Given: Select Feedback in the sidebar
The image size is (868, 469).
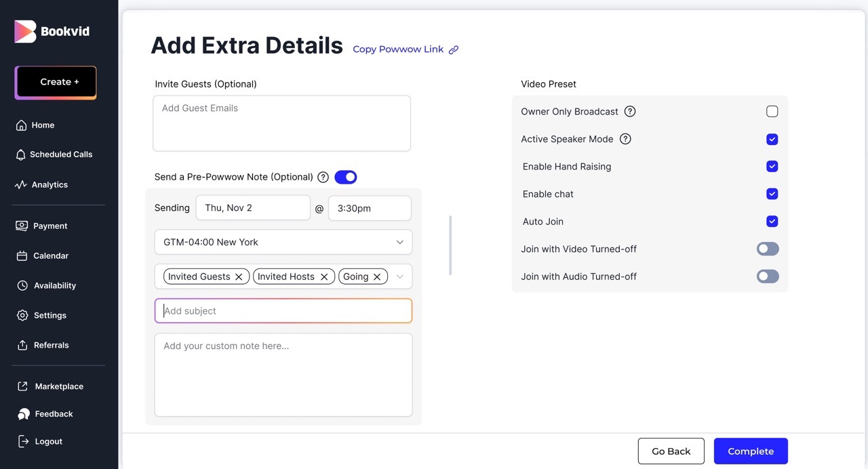Looking at the screenshot, I should [54, 413].
